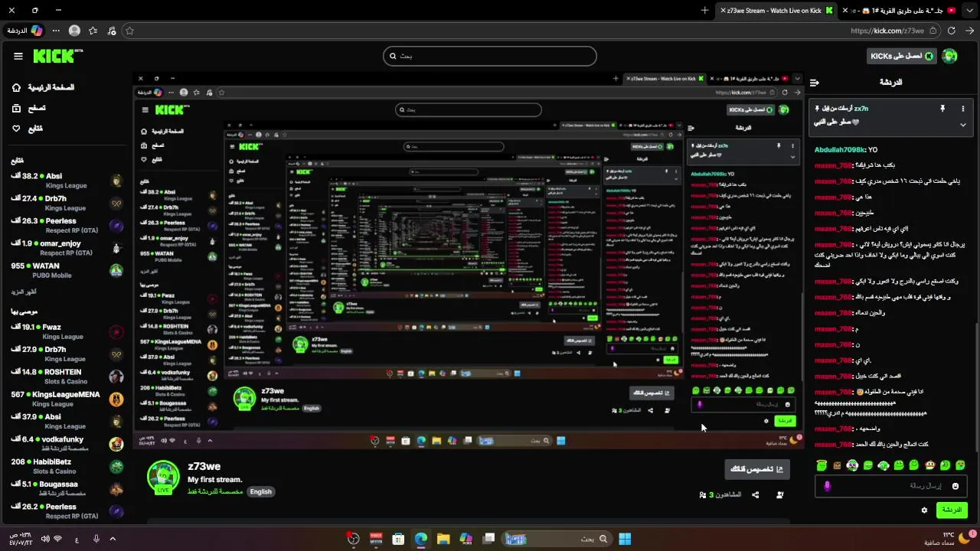Click the viewers count icon

tap(703, 495)
